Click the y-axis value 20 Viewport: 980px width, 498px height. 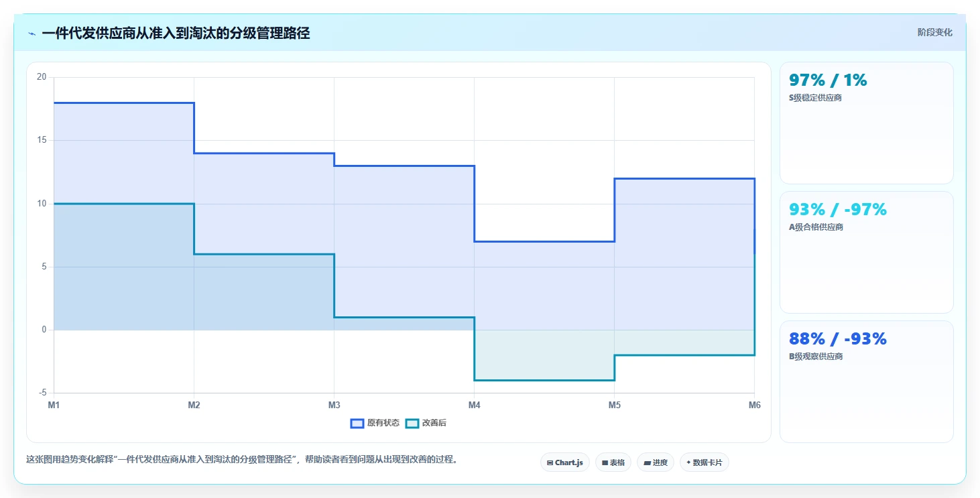42,77
